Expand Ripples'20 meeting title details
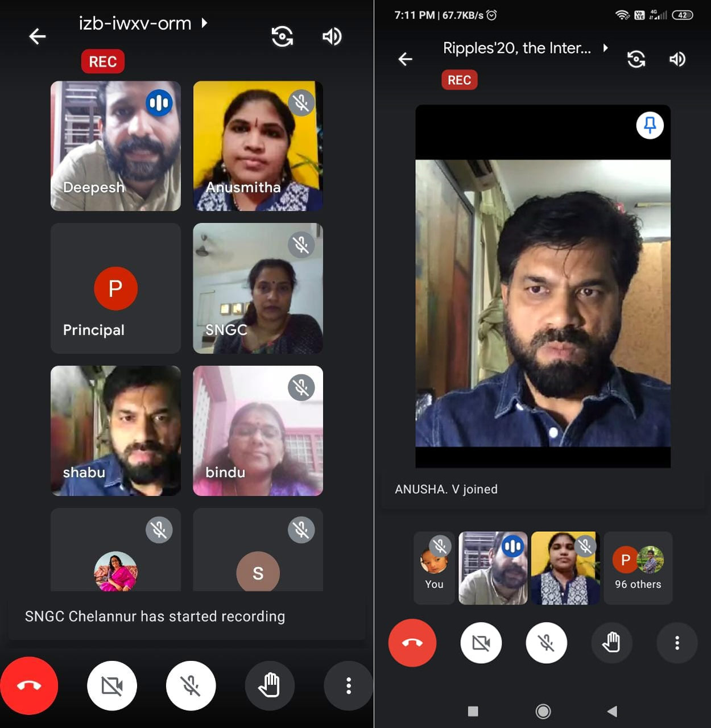 click(x=605, y=48)
